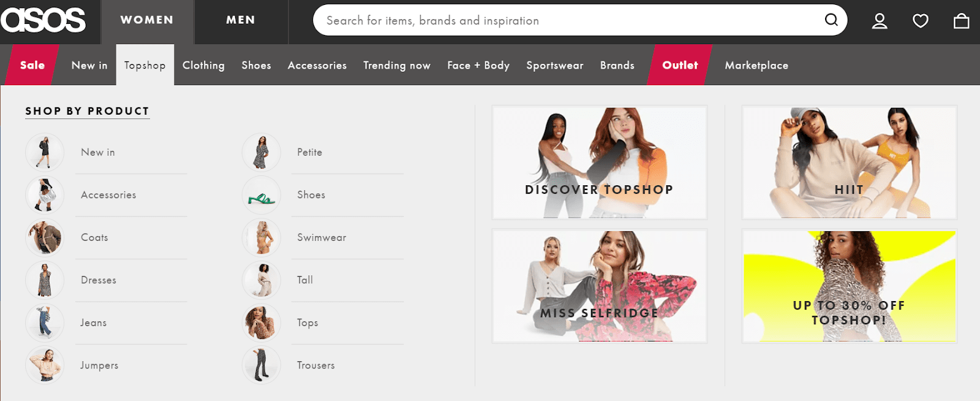This screenshot has height=401, width=980.
Task: Click the Petite round product image
Action: [x=262, y=152]
